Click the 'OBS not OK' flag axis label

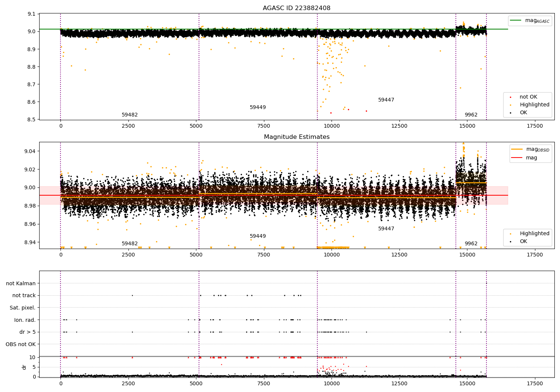21,344
